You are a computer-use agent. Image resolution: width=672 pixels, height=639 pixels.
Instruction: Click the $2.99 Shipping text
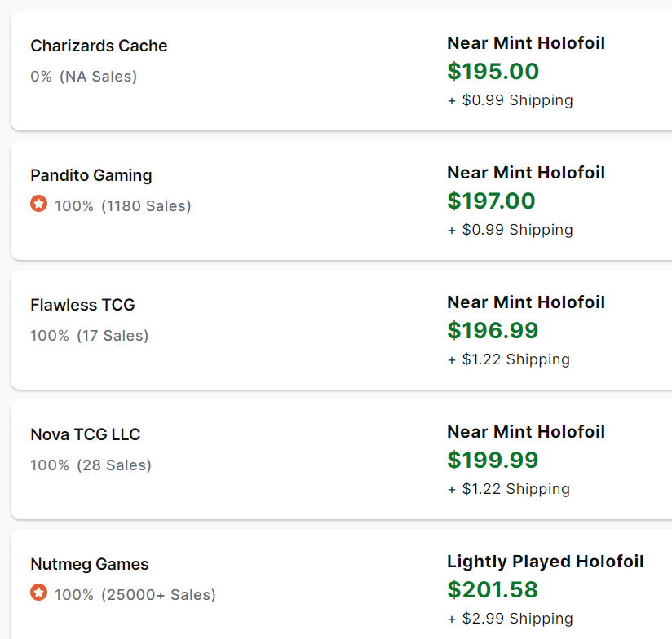510,619
